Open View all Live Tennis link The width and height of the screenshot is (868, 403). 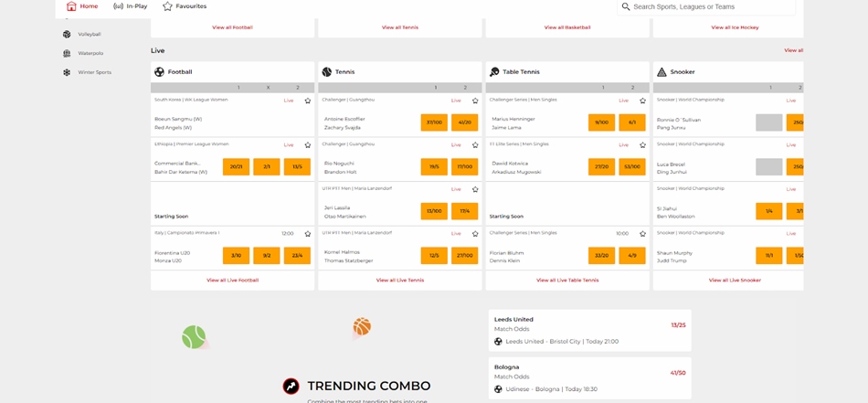coord(399,281)
